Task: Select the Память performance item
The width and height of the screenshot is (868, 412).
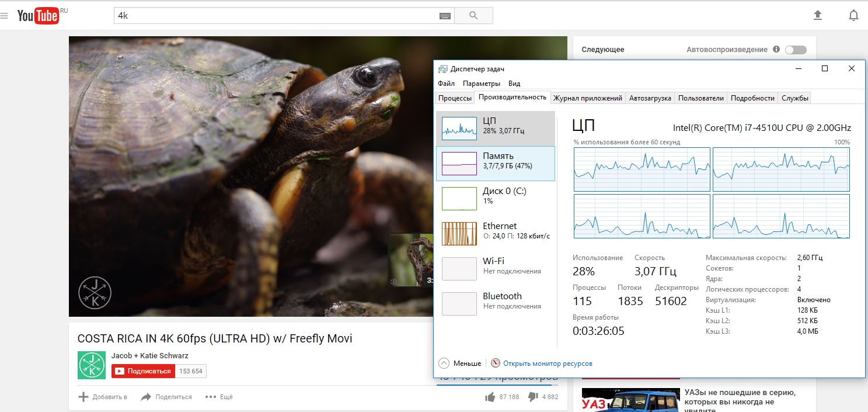Action: [x=495, y=164]
